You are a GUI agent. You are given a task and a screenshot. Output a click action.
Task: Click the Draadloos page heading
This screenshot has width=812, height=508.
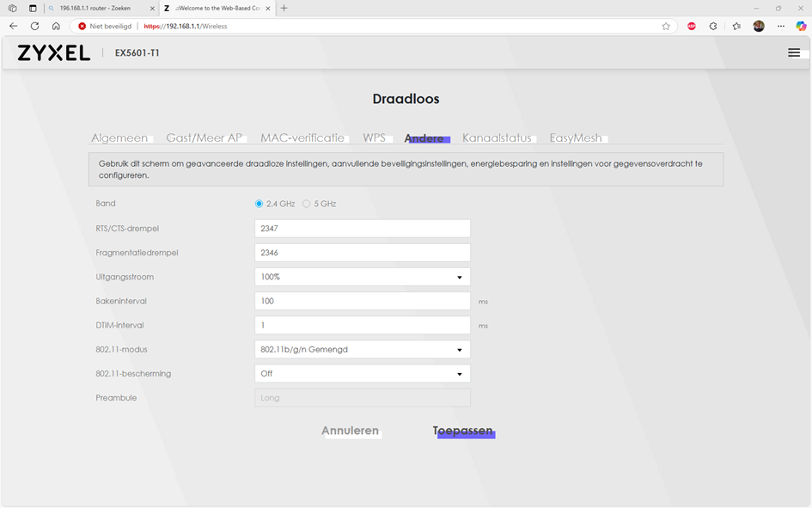point(406,99)
